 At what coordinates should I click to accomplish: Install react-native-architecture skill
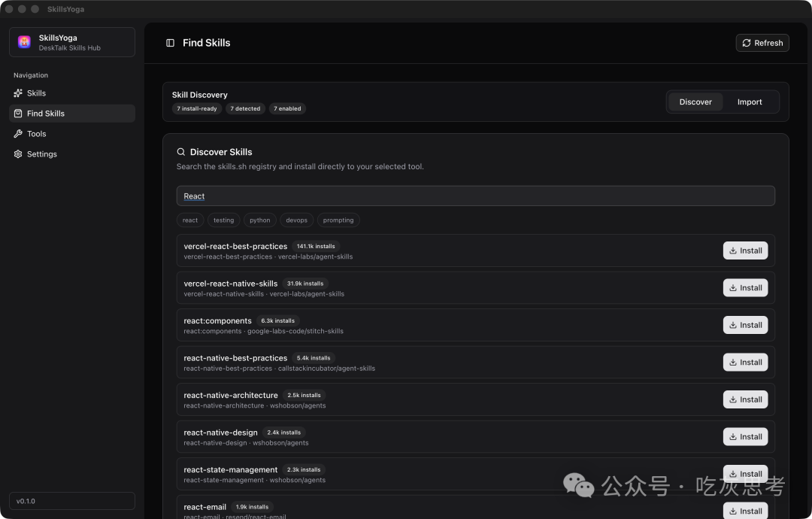(x=745, y=400)
